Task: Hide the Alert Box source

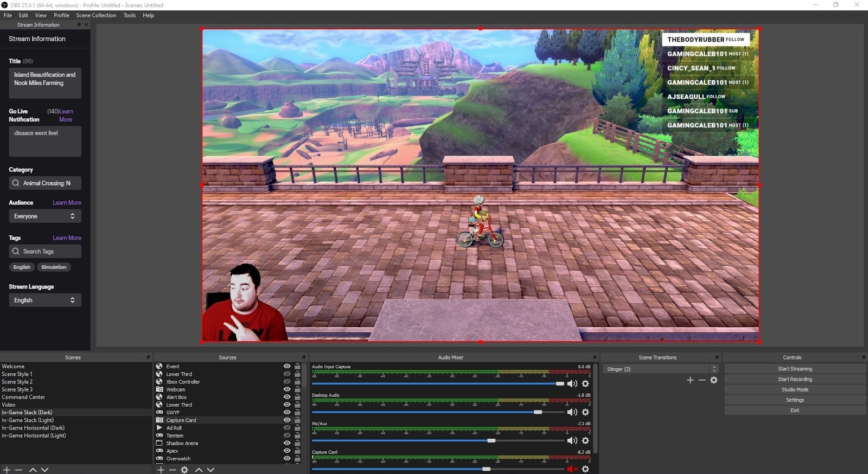Action: (x=287, y=397)
